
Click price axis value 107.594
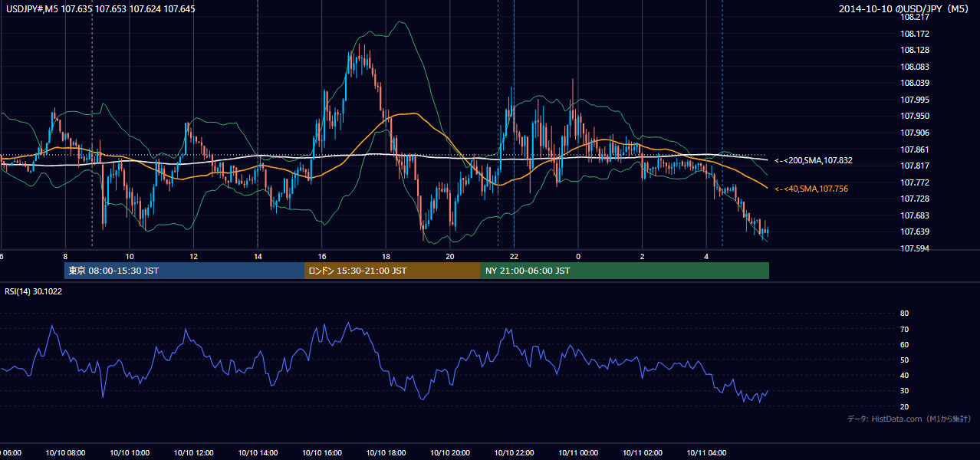(x=915, y=248)
